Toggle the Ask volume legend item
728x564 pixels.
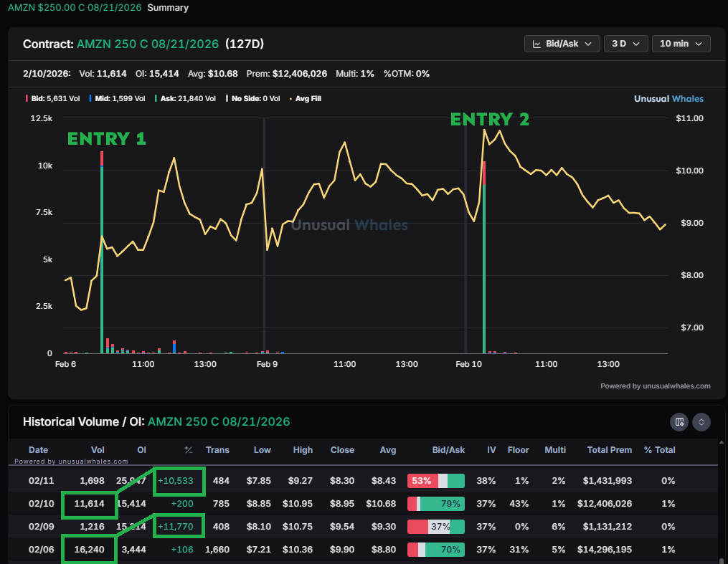(185, 98)
